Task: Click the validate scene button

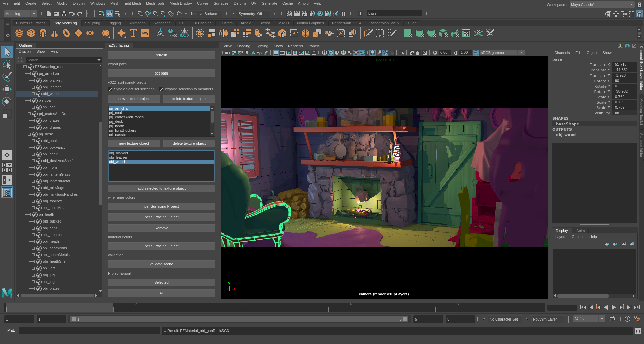Action: coord(161,264)
